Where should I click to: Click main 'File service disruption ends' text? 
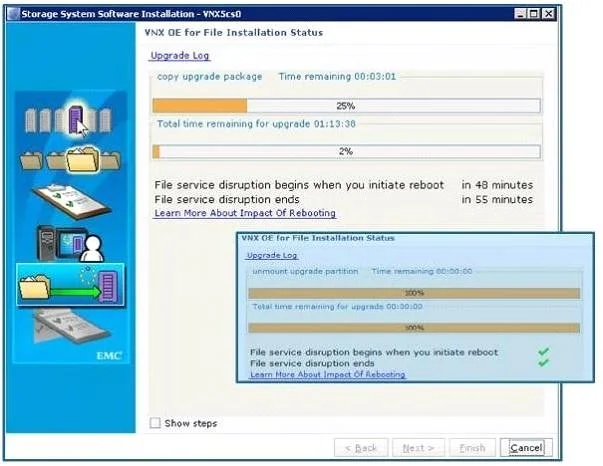(227, 200)
